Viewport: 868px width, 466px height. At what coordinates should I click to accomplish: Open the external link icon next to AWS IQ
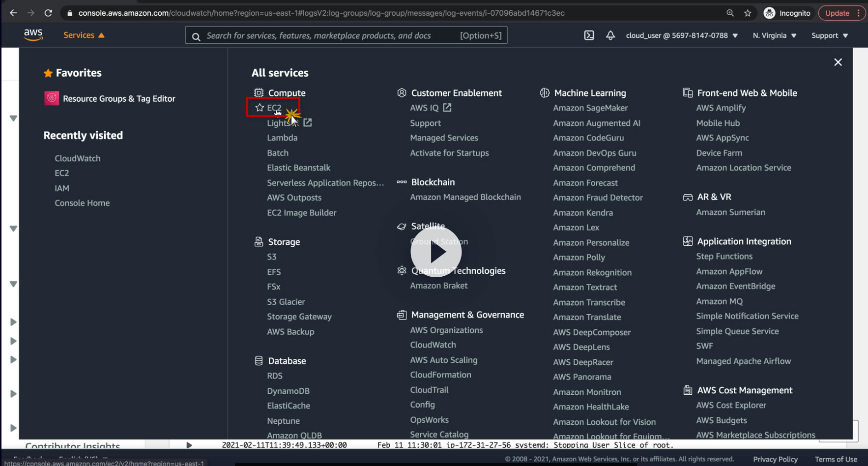point(447,107)
